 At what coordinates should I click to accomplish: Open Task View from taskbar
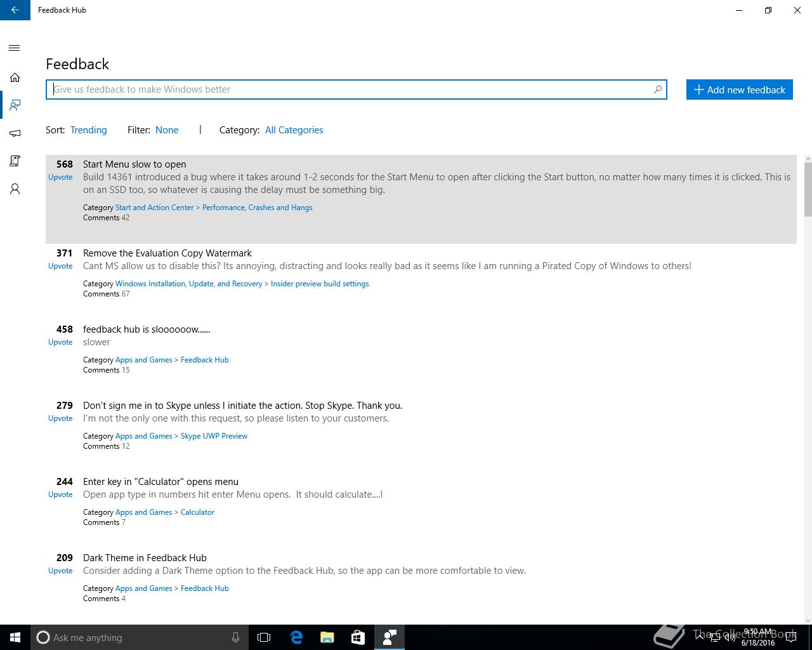(264, 637)
